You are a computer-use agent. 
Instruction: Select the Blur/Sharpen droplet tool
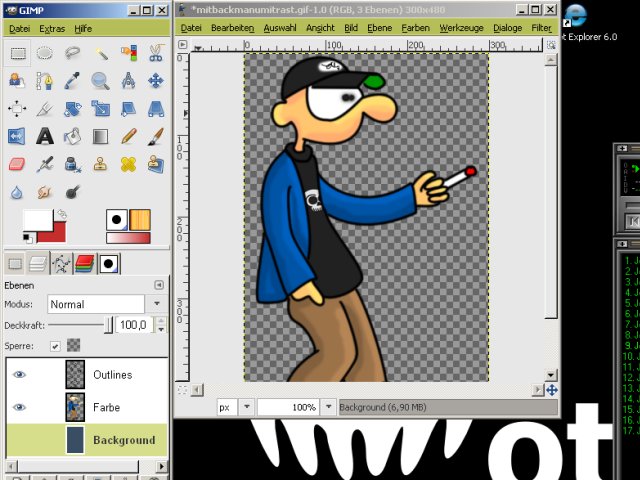[17, 192]
